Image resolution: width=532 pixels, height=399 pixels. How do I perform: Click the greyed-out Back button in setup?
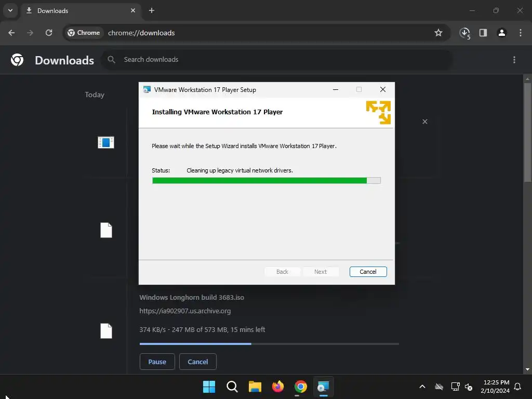[282, 272]
